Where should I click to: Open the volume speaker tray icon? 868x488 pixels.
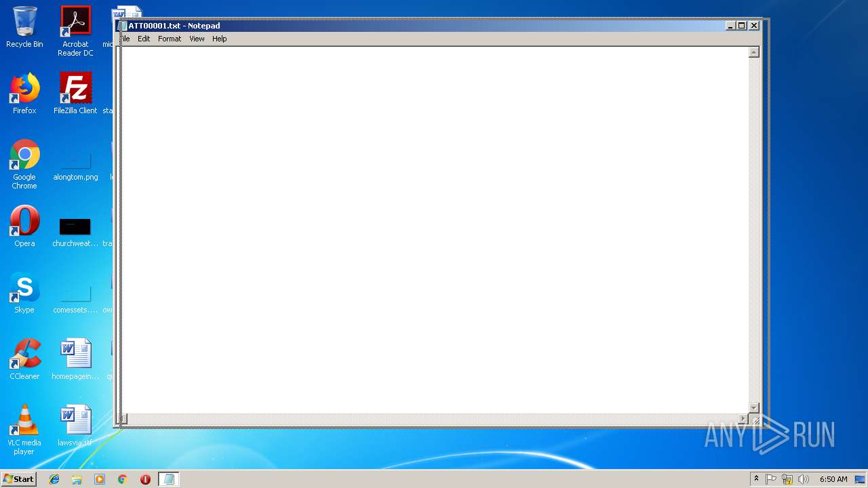pyautogui.click(x=804, y=479)
